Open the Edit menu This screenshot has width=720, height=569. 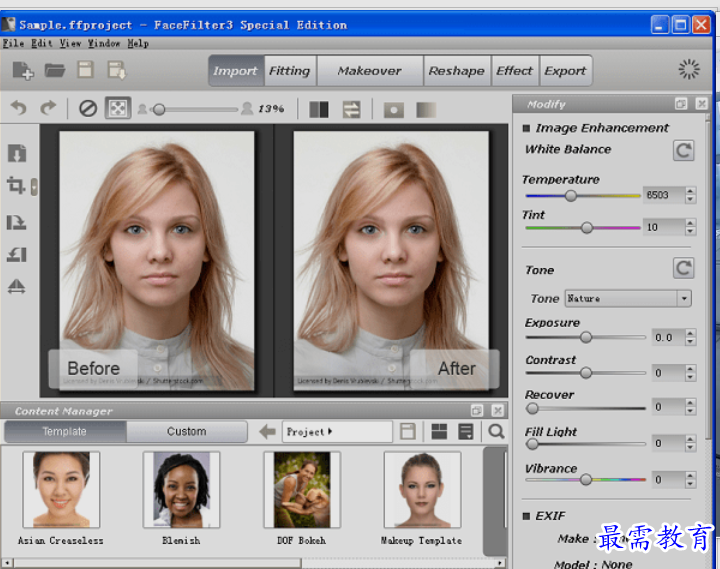[x=42, y=43]
